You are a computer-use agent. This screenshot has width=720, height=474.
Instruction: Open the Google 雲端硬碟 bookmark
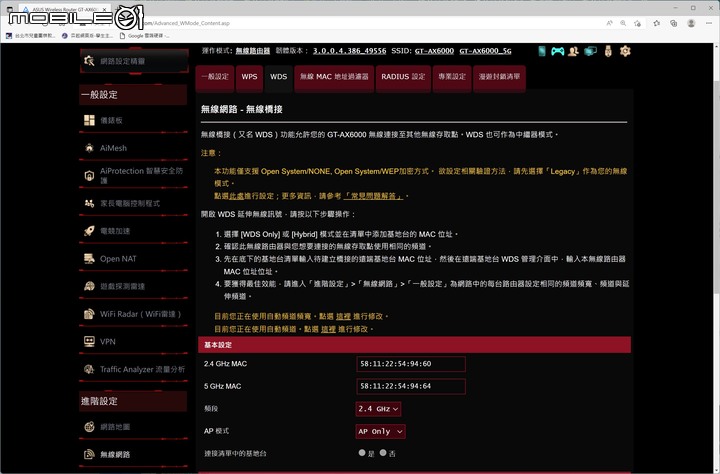(144, 35)
